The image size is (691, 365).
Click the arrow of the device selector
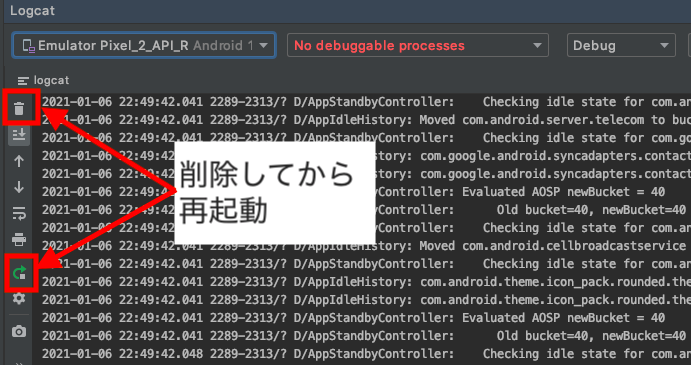(x=263, y=45)
